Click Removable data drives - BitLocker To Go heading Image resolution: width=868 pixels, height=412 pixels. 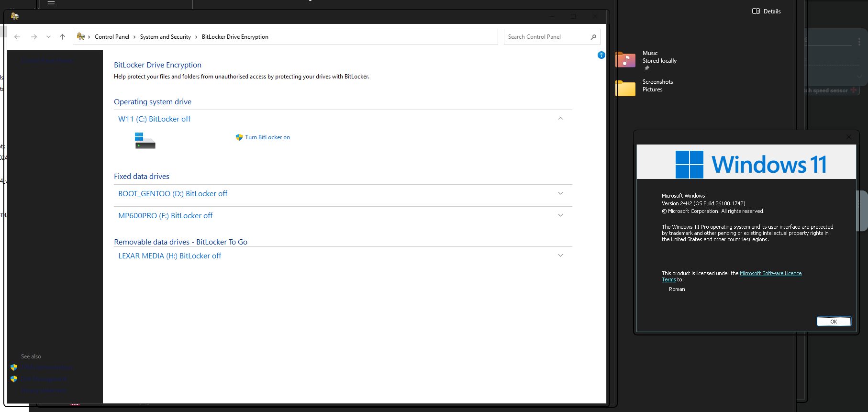point(180,242)
